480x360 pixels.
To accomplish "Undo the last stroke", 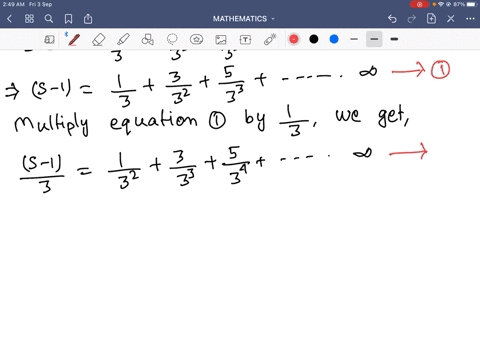I will pyautogui.click(x=392, y=19).
